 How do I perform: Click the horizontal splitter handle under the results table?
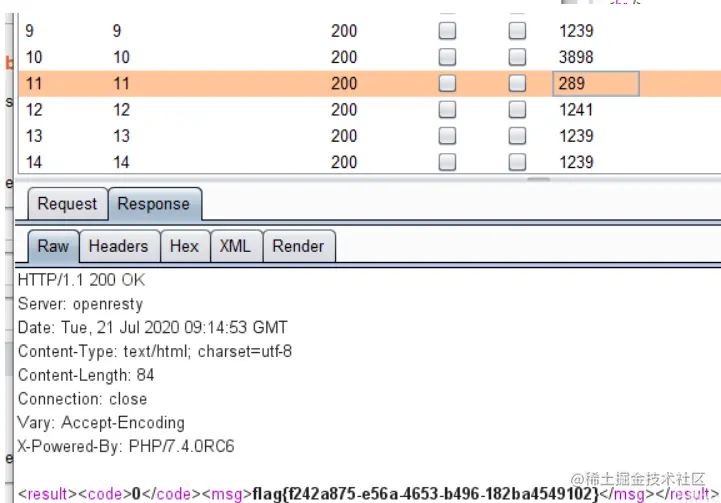coord(538,180)
